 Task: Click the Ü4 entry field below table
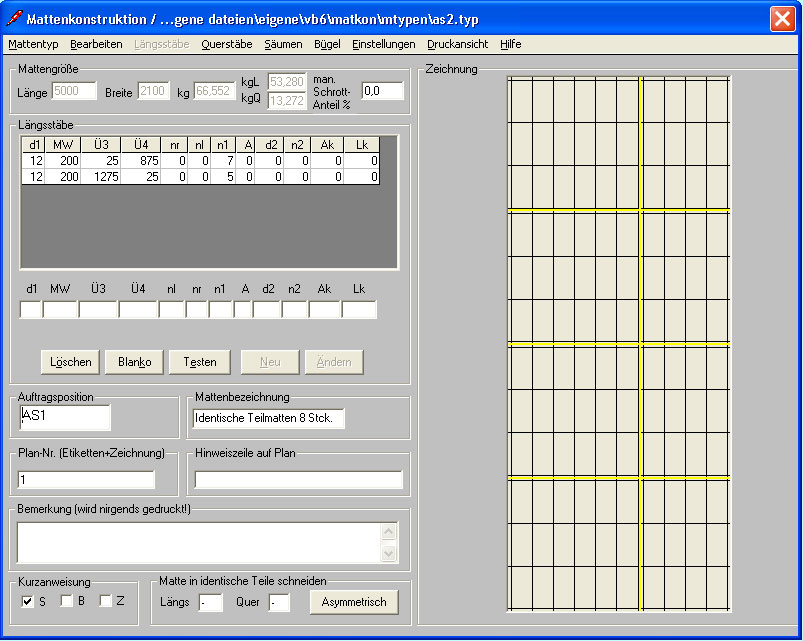[138, 310]
